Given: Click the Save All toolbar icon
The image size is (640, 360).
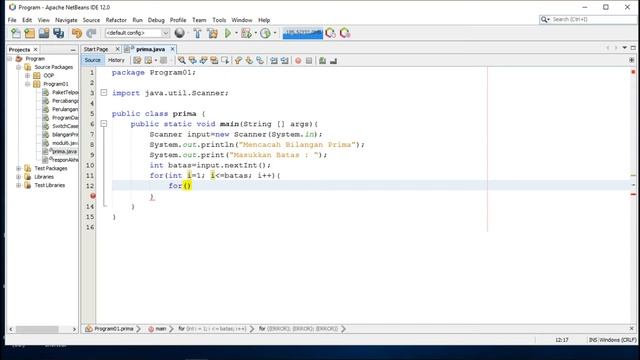Looking at the screenshot, I should coord(59,33).
